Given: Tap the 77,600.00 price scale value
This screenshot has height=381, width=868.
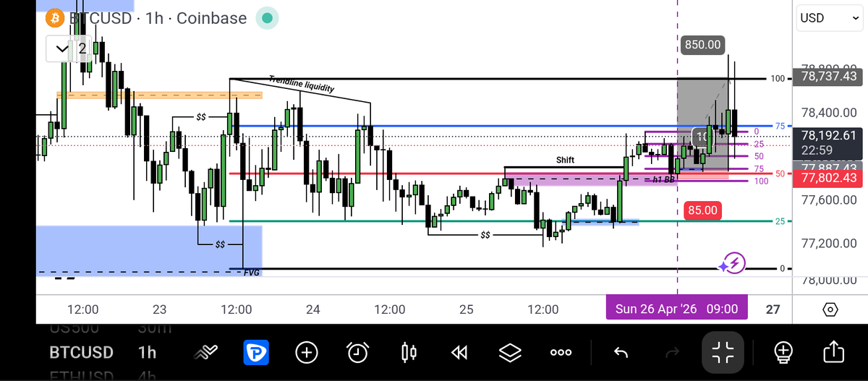Looking at the screenshot, I should 830,200.
